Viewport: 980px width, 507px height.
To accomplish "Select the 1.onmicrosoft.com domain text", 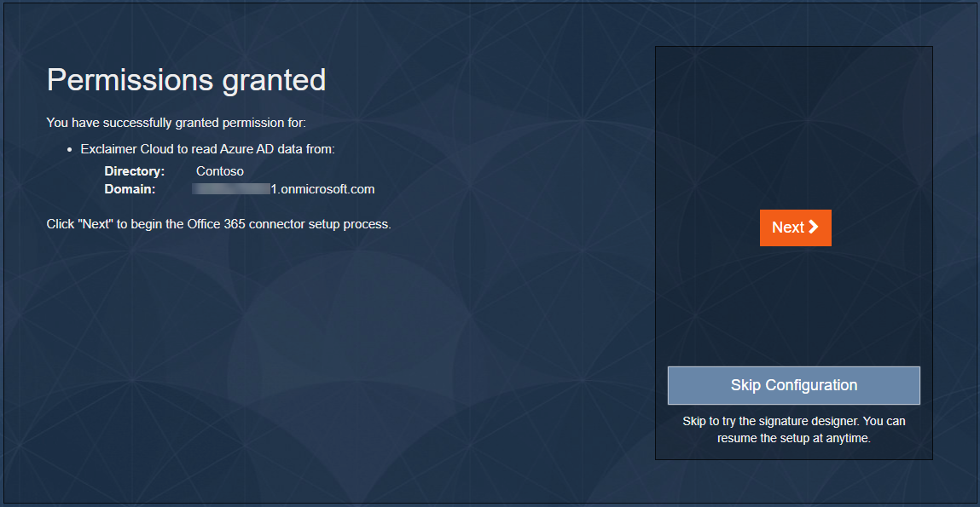I will coord(322,189).
